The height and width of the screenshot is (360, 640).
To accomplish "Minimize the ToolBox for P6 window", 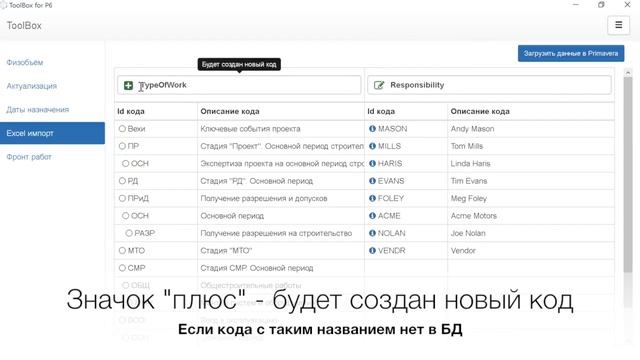I will (x=576, y=4).
